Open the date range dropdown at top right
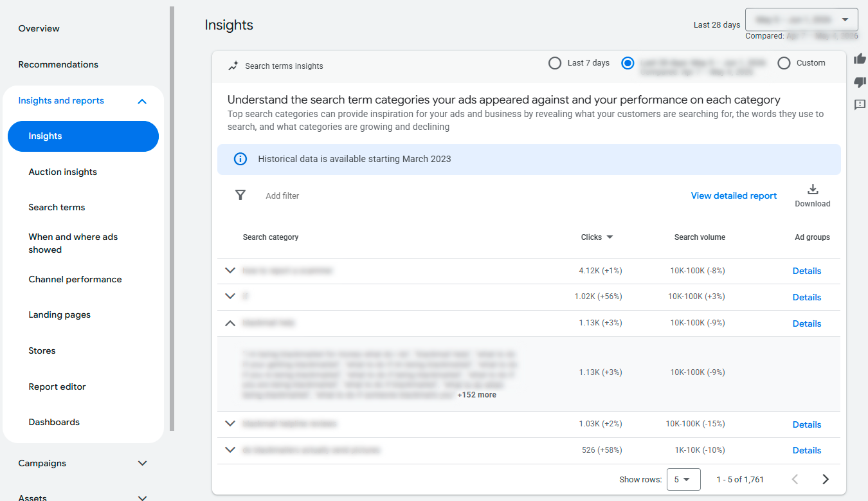Image resolution: width=868 pixels, height=501 pixels. point(801,20)
